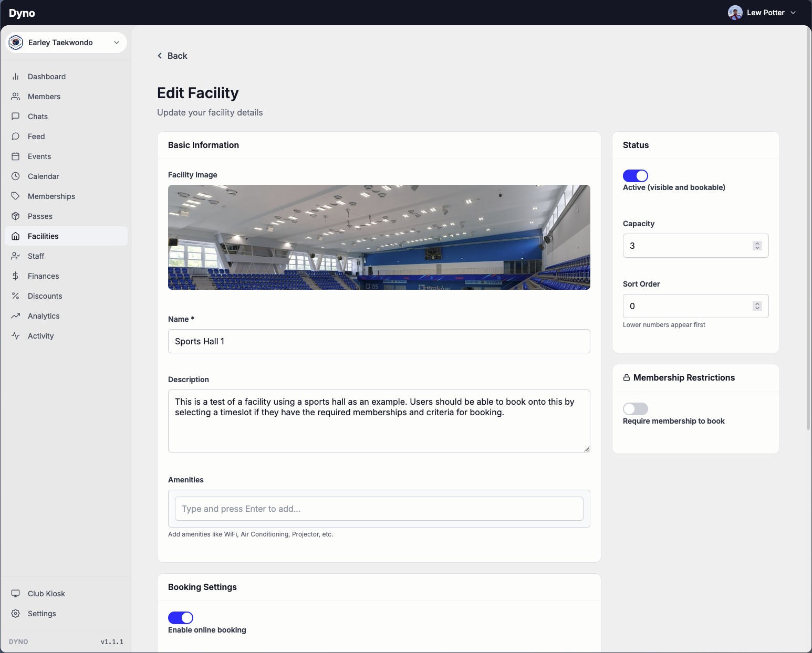Viewport: 812px width, 653px height.
Task: Click the Name field containing Sports Hall 1
Action: [379, 341]
